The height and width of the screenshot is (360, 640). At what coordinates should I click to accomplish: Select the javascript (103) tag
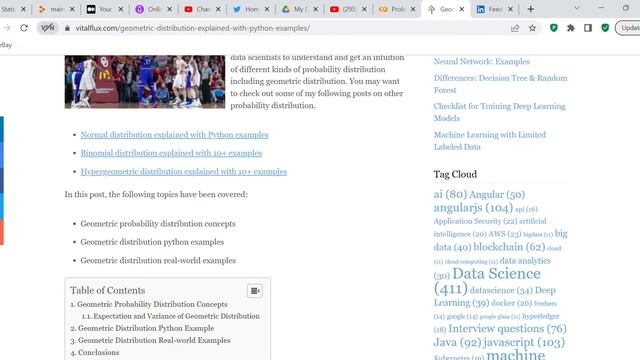click(x=524, y=342)
